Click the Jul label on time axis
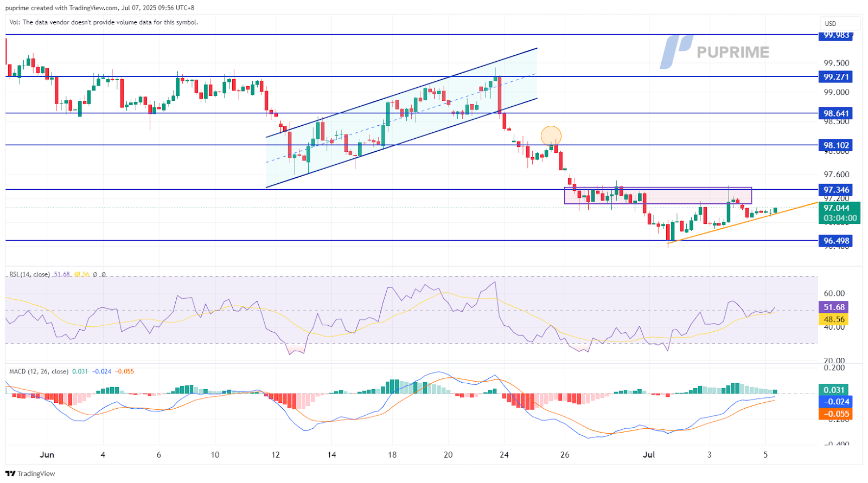 point(649,454)
